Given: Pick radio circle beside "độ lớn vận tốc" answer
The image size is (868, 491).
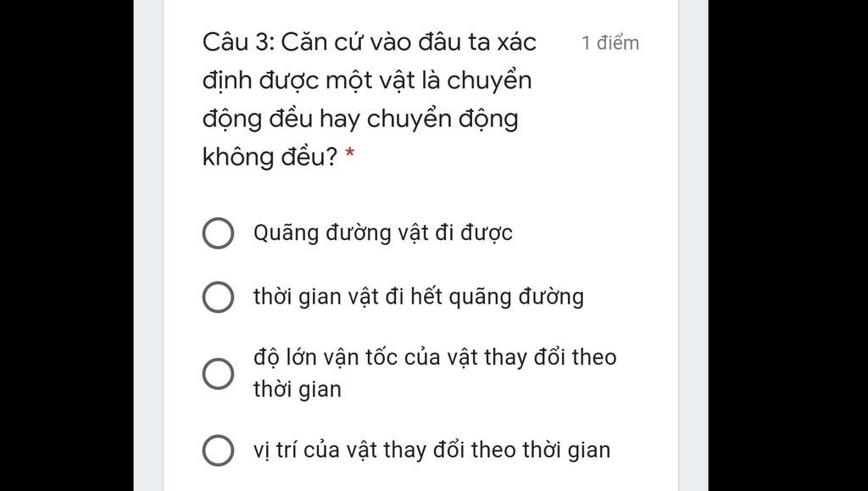Looking at the screenshot, I should 218,373.
